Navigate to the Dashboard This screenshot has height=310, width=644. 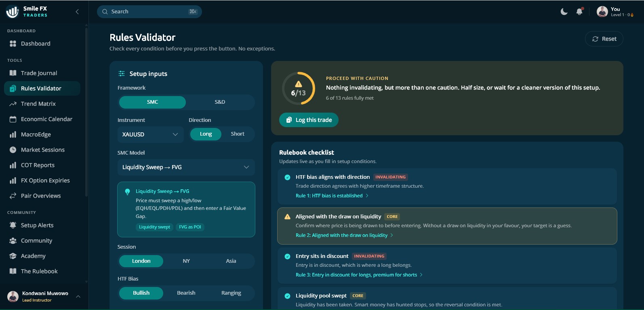pos(42,44)
